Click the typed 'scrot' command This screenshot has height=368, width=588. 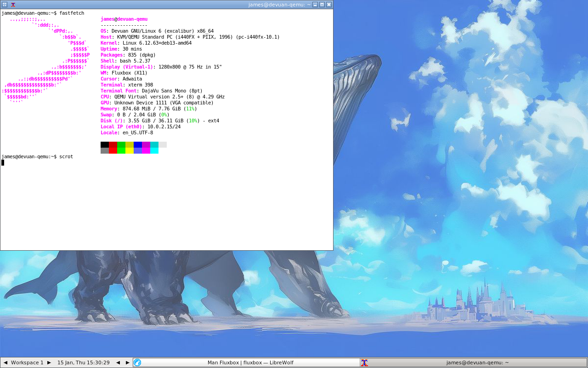point(66,156)
